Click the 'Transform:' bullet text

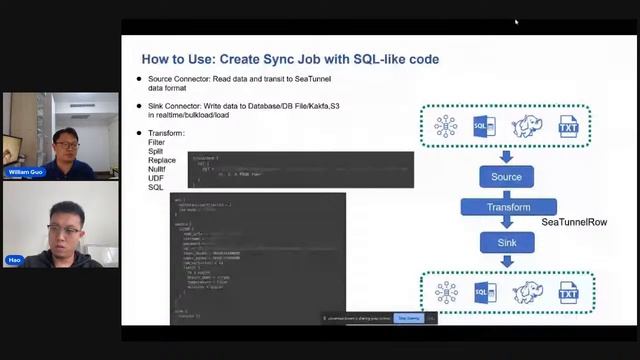167,133
